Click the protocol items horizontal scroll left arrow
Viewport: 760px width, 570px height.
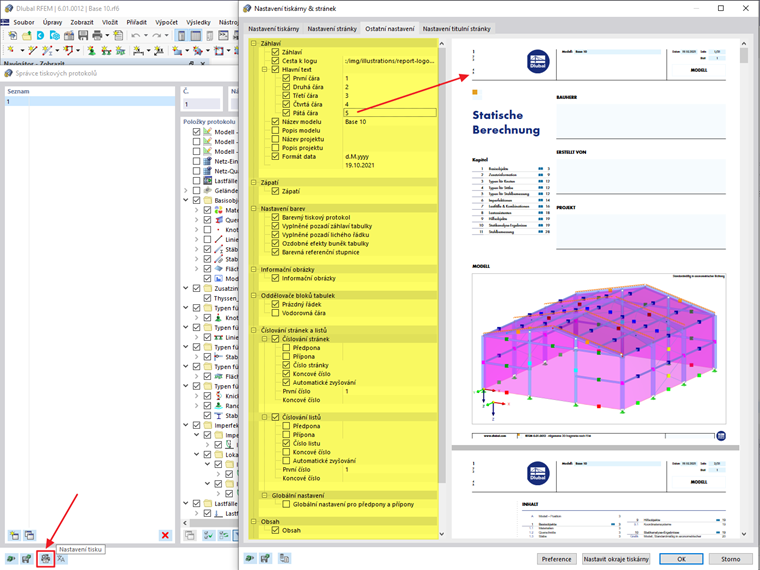point(185,523)
